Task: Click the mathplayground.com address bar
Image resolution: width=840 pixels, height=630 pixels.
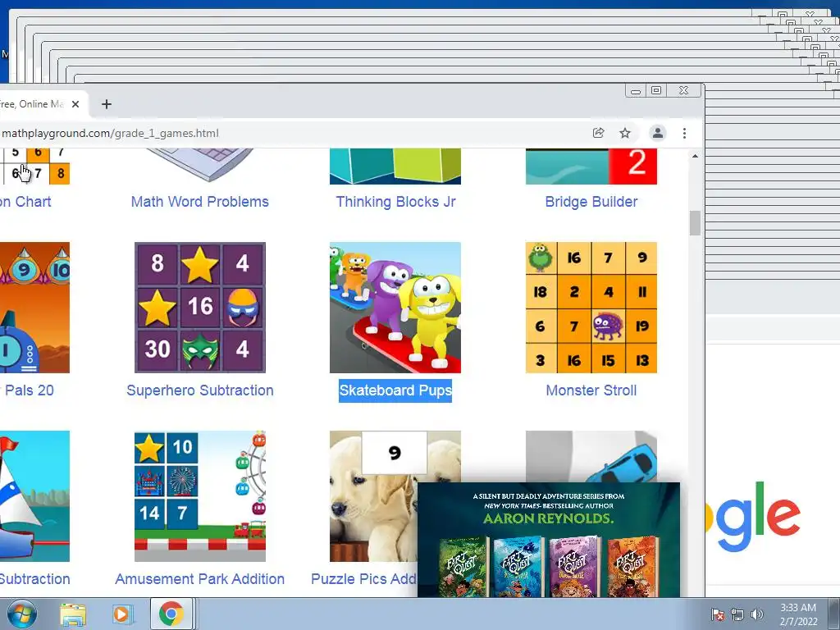Action: click(290, 133)
